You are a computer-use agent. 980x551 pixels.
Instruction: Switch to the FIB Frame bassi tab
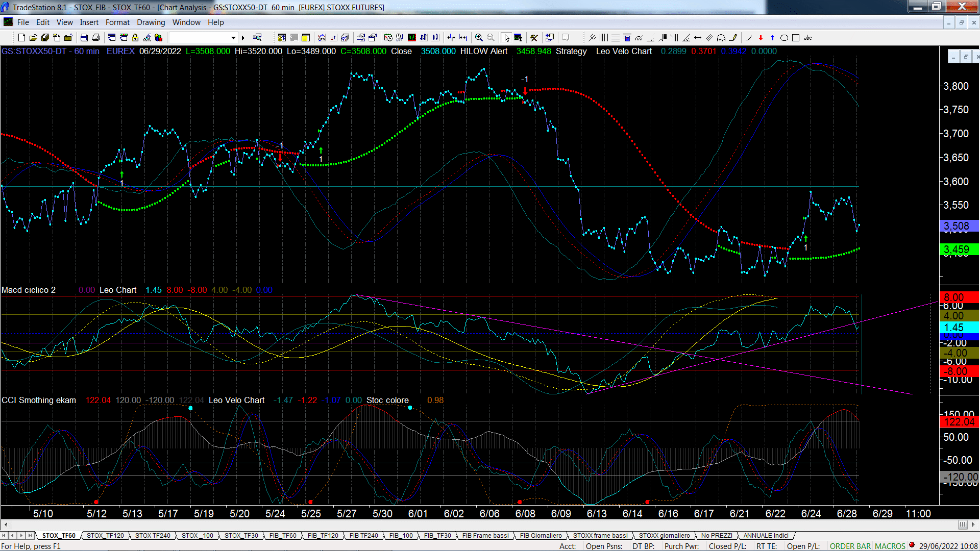(485, 535)
